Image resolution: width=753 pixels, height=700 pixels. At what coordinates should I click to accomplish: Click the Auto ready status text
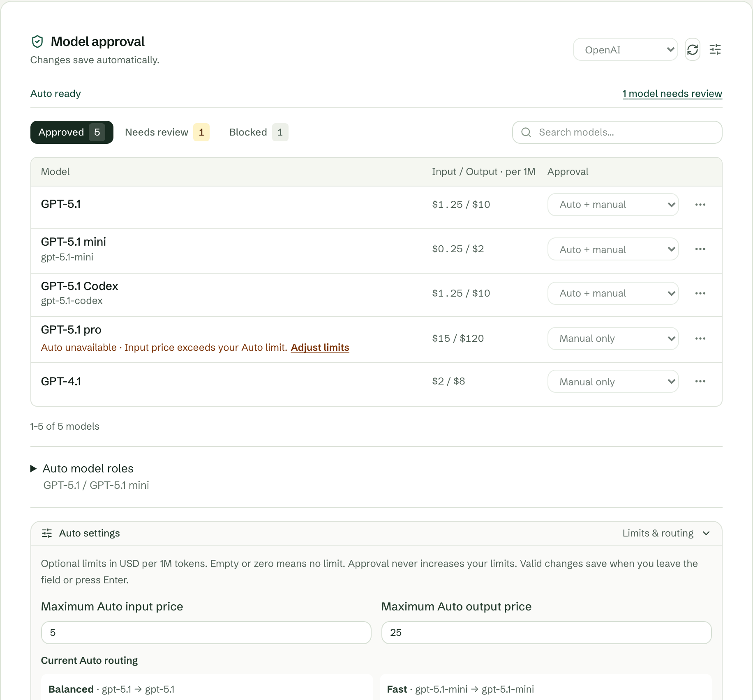(55, 94)
